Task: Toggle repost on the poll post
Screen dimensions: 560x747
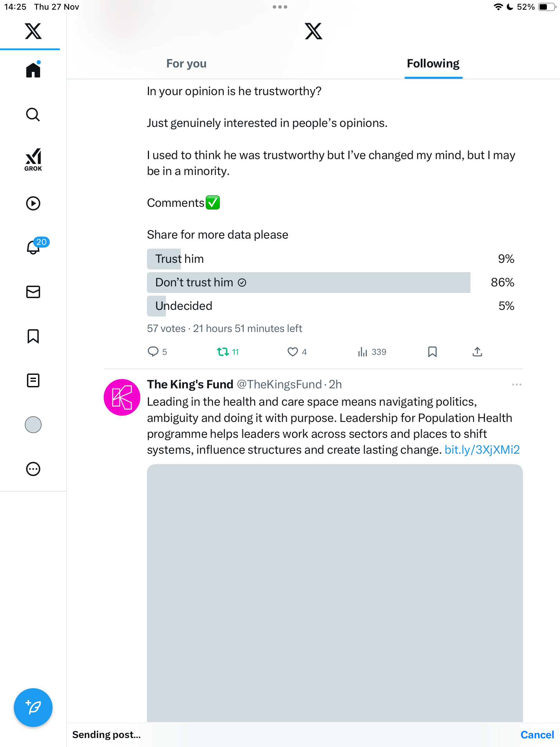Action: pyautogui.click(x=223, y=352)
